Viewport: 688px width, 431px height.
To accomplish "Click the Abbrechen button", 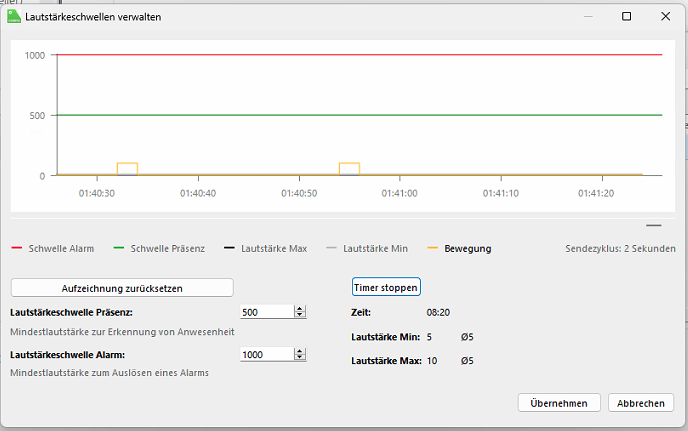I will (x=640, y=403).
